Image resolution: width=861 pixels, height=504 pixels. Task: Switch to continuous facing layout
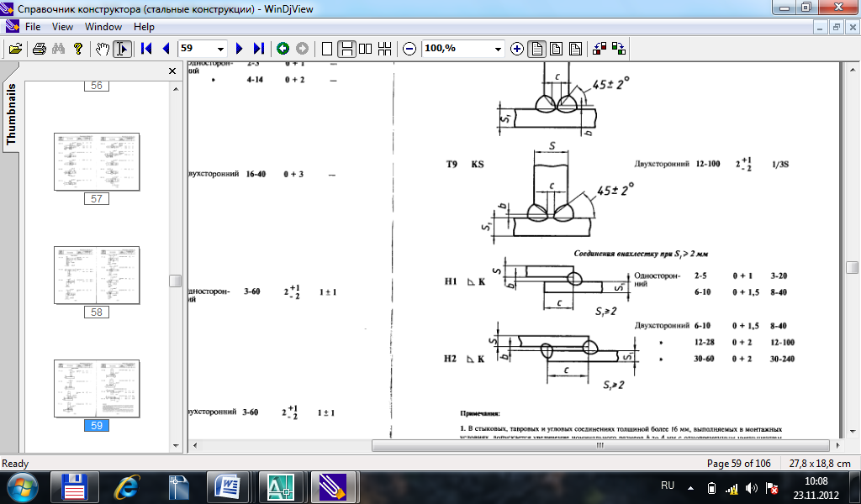384,49
